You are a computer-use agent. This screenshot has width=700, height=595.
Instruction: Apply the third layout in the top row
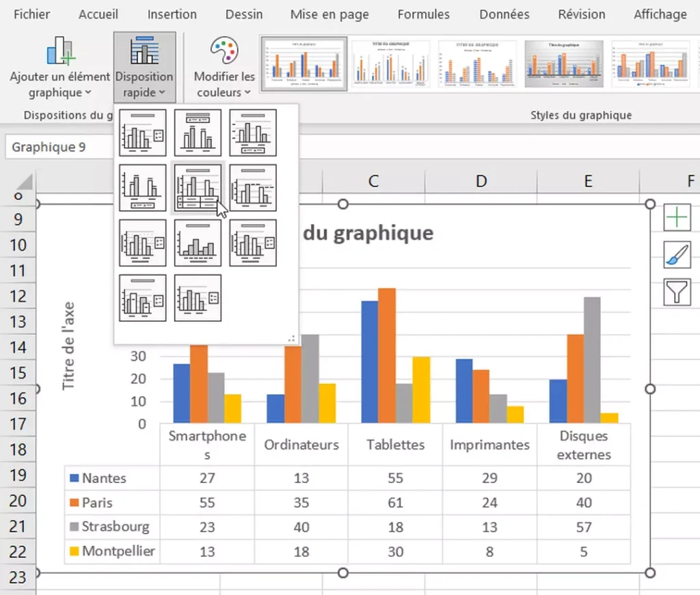(x=253, y=133)
